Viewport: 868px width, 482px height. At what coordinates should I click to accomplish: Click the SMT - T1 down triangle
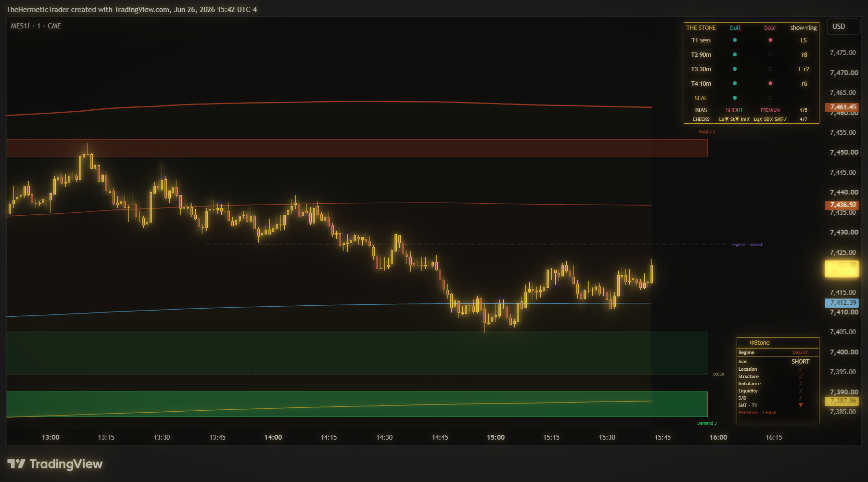[x=801, y=405]
